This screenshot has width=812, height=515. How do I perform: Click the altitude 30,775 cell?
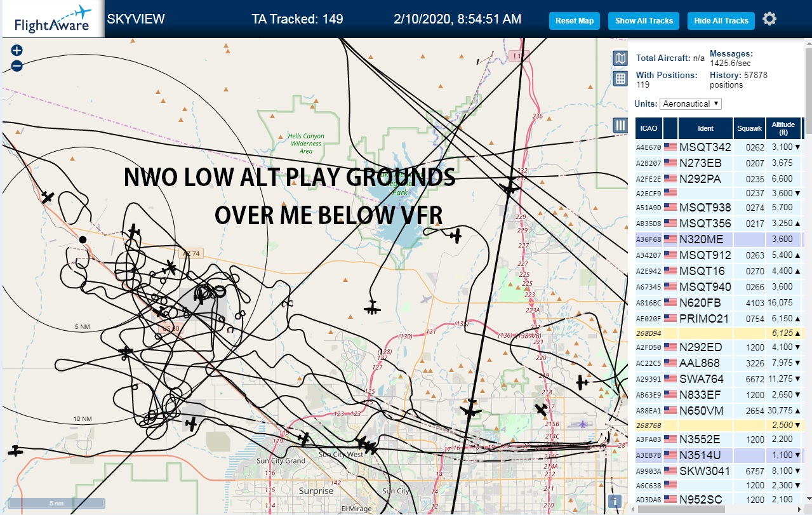[783, 411]
